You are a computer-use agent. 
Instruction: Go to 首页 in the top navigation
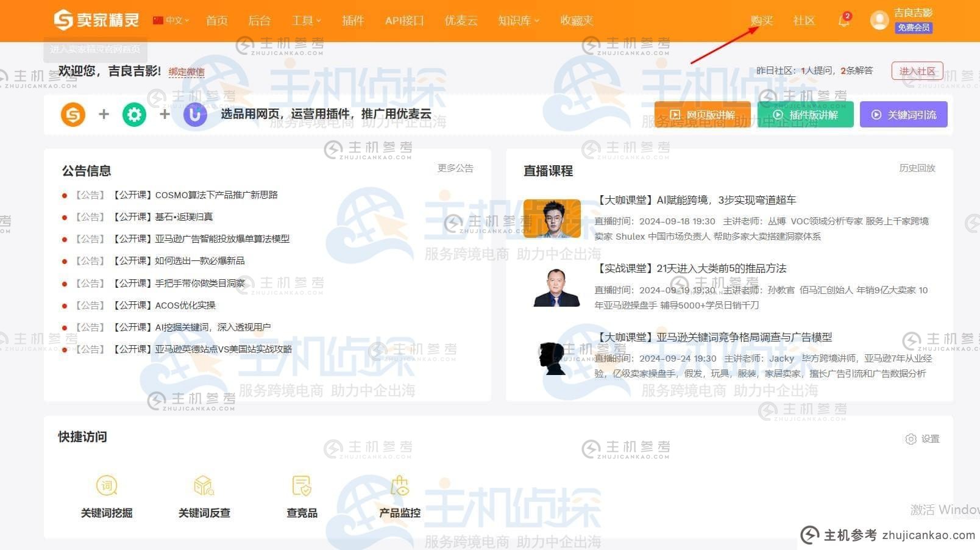coord(217,20)
